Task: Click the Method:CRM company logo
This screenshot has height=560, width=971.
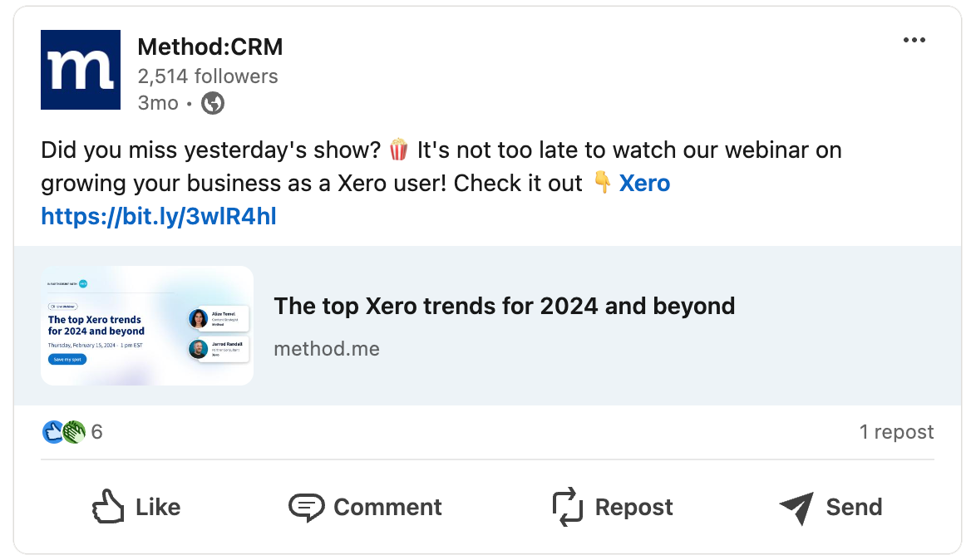Action: pyautogui.click(x=81, y=70)
